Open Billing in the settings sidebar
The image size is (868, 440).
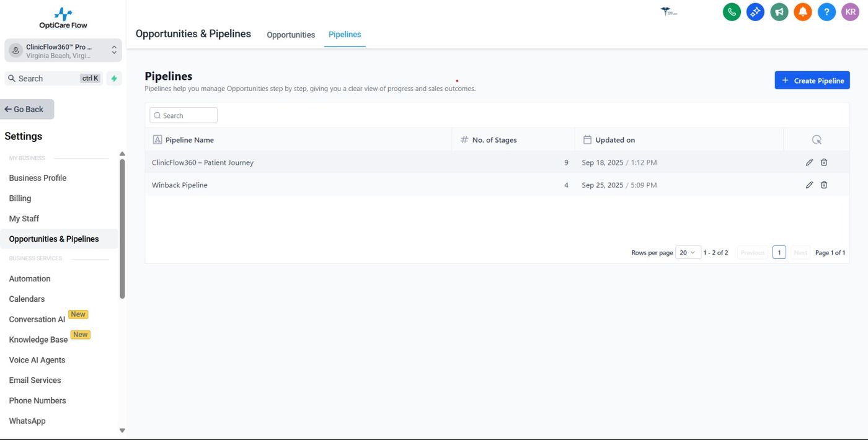point(20,198)
